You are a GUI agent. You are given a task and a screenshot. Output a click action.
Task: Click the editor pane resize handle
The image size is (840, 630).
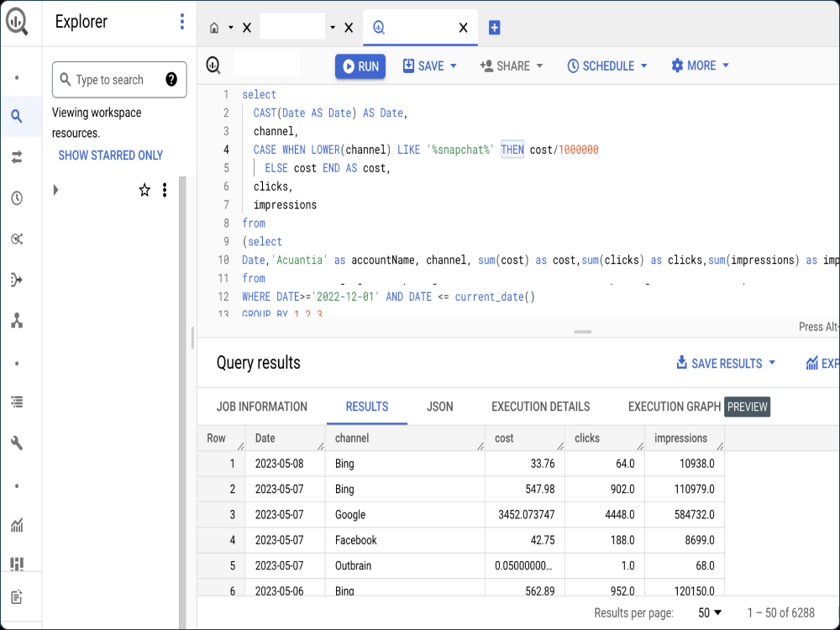click(x=582, y=332)
